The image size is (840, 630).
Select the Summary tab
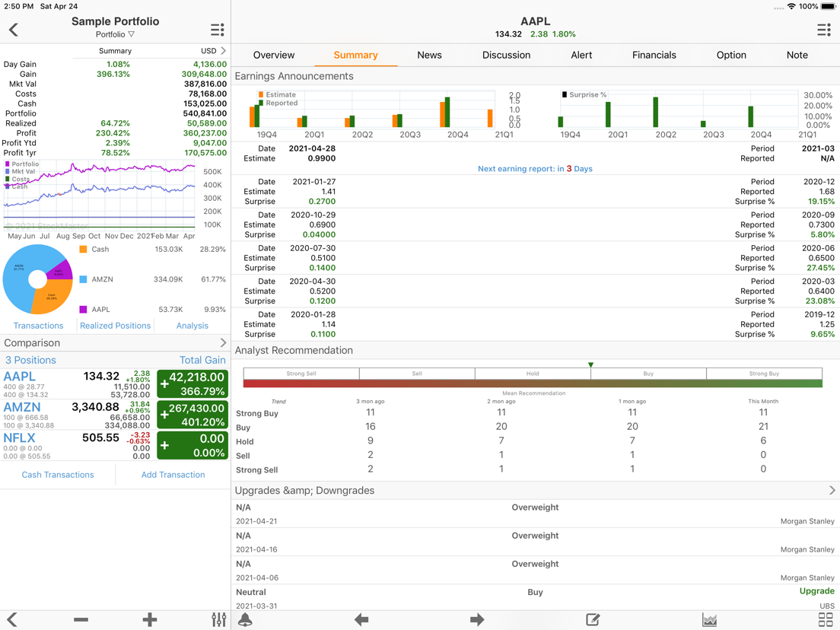pos(355,56)
